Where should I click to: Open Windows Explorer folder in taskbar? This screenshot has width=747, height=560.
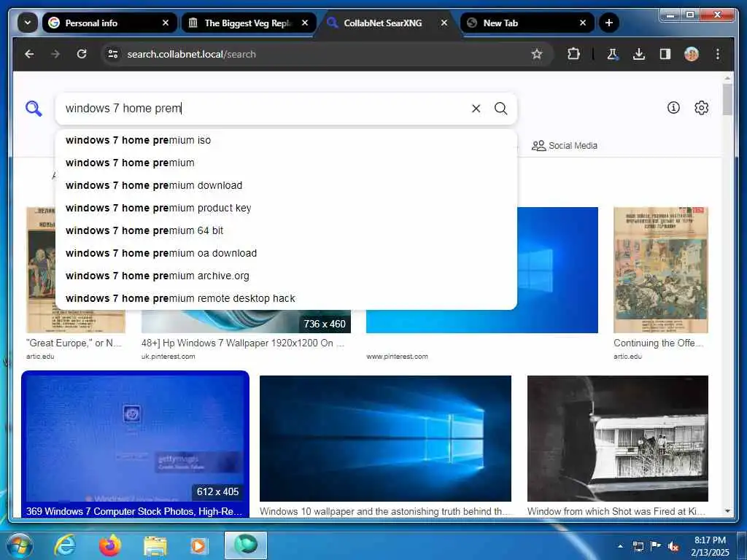coord(155,545)
